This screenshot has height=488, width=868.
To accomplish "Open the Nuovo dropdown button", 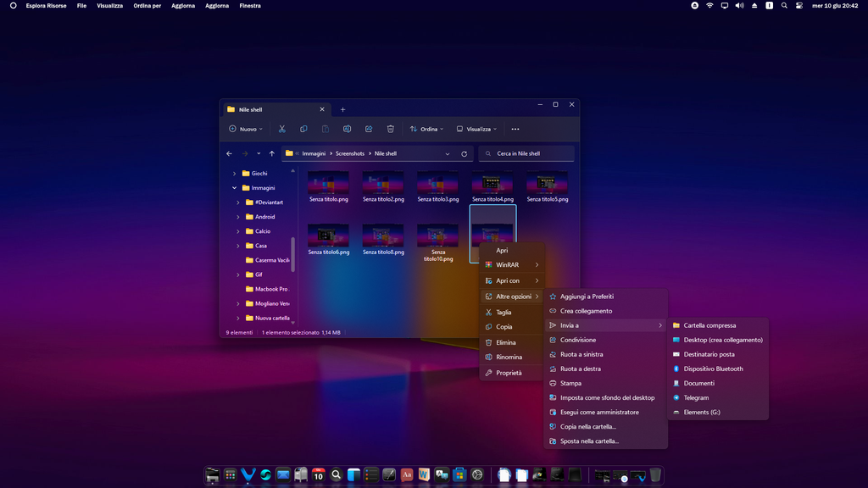I will pos(246,129).
